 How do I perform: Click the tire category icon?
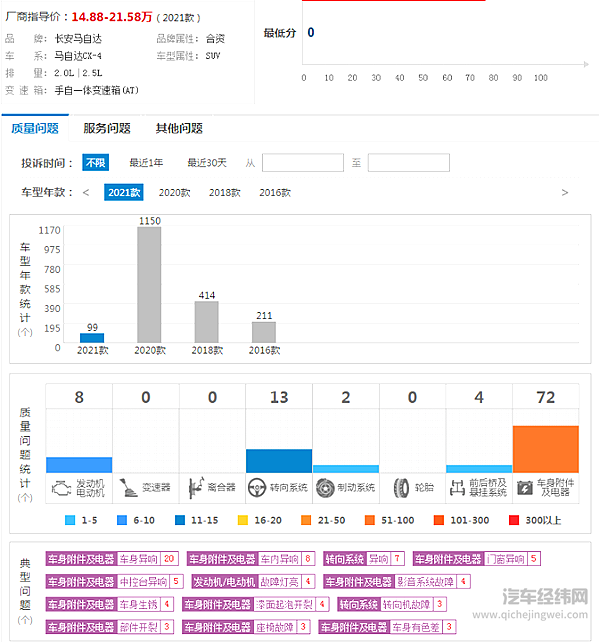click(401, 488)
